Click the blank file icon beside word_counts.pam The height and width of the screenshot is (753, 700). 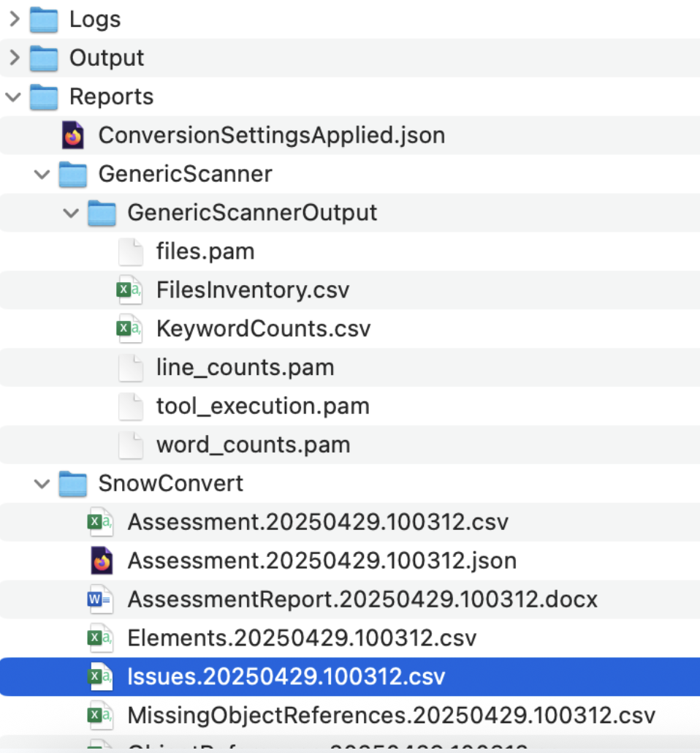point(130,445)
